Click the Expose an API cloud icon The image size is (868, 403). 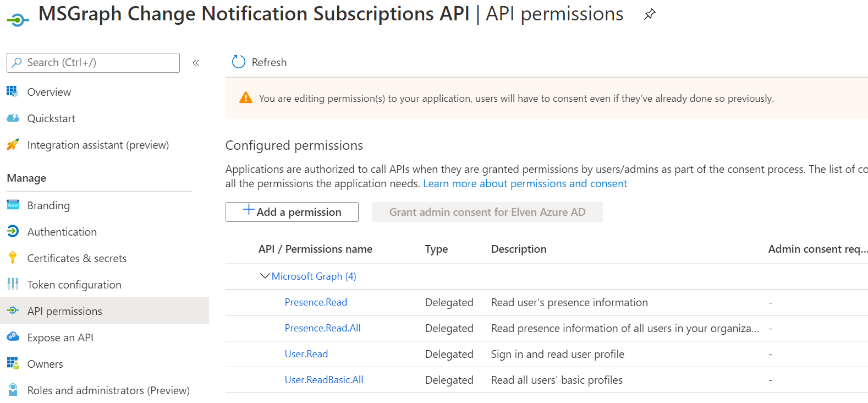point(13,336)
